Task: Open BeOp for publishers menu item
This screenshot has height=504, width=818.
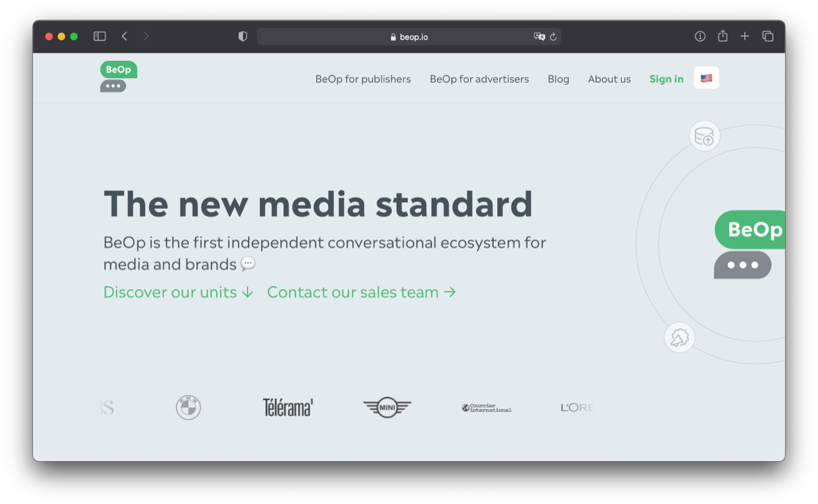Action: [x=363, y=79]
